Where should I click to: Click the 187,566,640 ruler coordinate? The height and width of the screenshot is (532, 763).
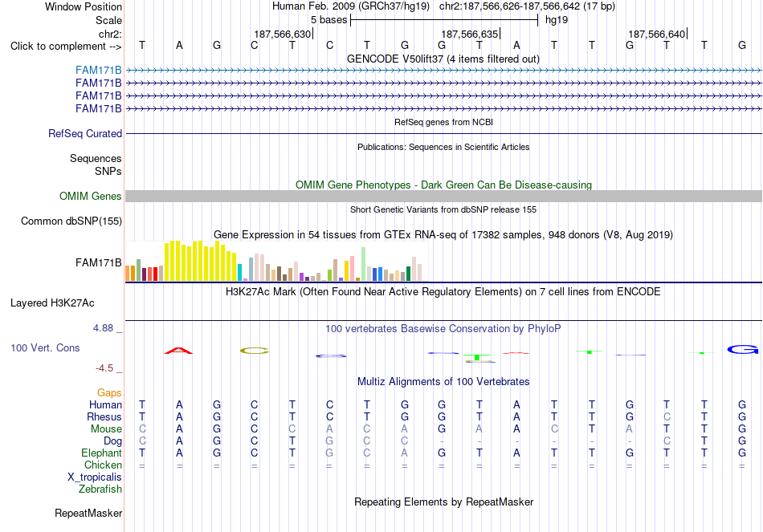click(x=657, y=34)
